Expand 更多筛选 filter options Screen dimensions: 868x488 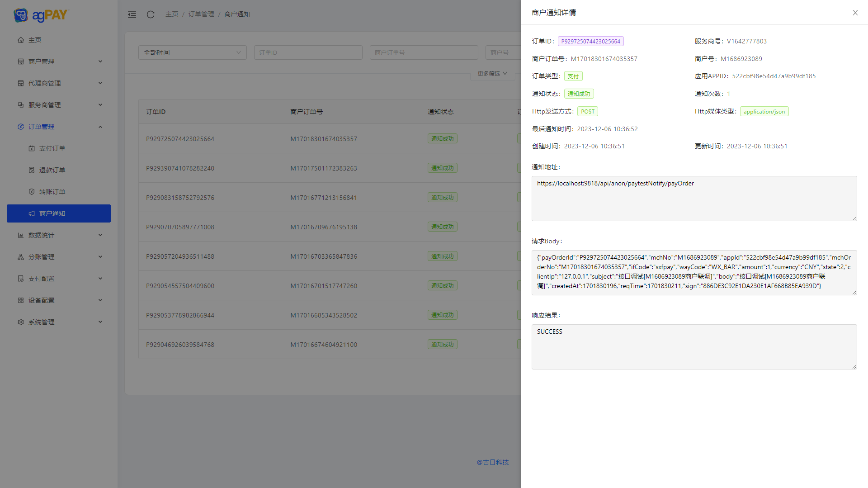coord(492,73)
